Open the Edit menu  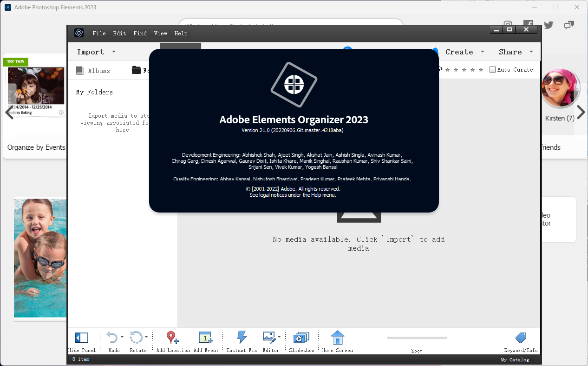point(119,33)
